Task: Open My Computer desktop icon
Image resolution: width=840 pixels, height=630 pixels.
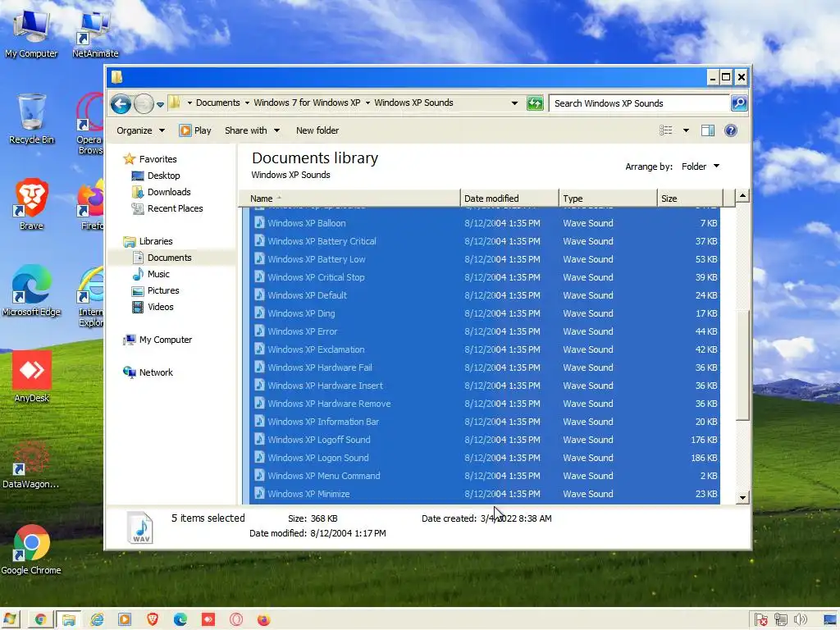Action: tap(32, 33)
